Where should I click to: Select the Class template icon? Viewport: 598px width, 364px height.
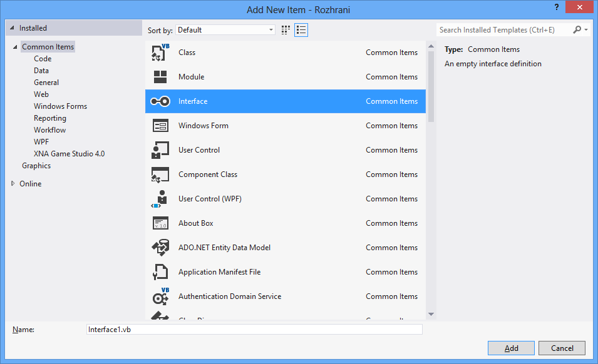[160, 53]
